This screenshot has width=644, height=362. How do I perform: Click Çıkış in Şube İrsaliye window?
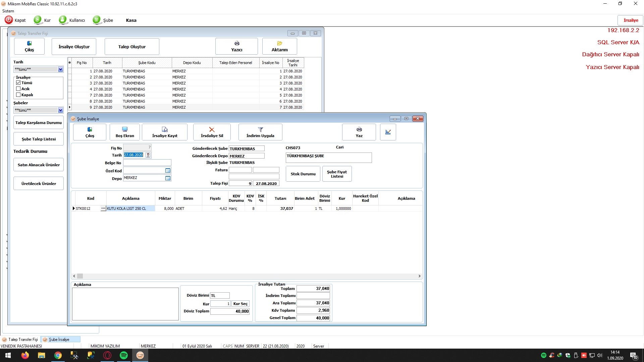(90, 132)
